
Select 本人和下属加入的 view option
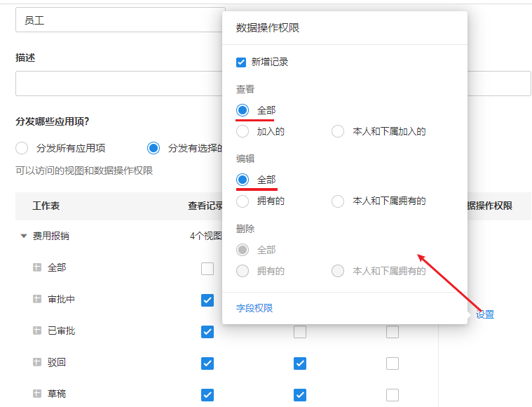338,131
